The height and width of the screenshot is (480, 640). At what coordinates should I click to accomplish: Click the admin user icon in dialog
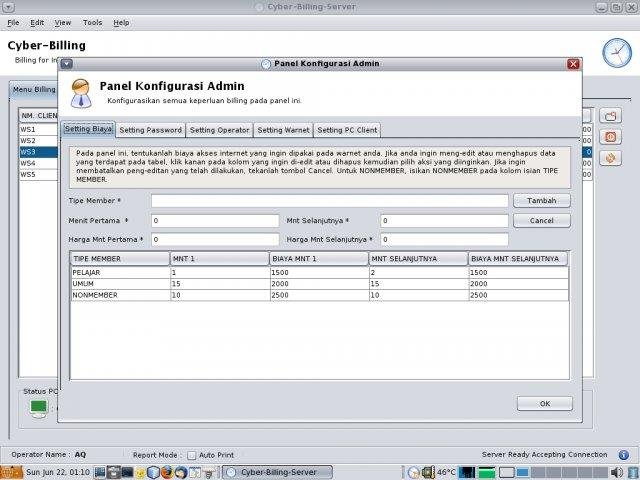[80, 91]
